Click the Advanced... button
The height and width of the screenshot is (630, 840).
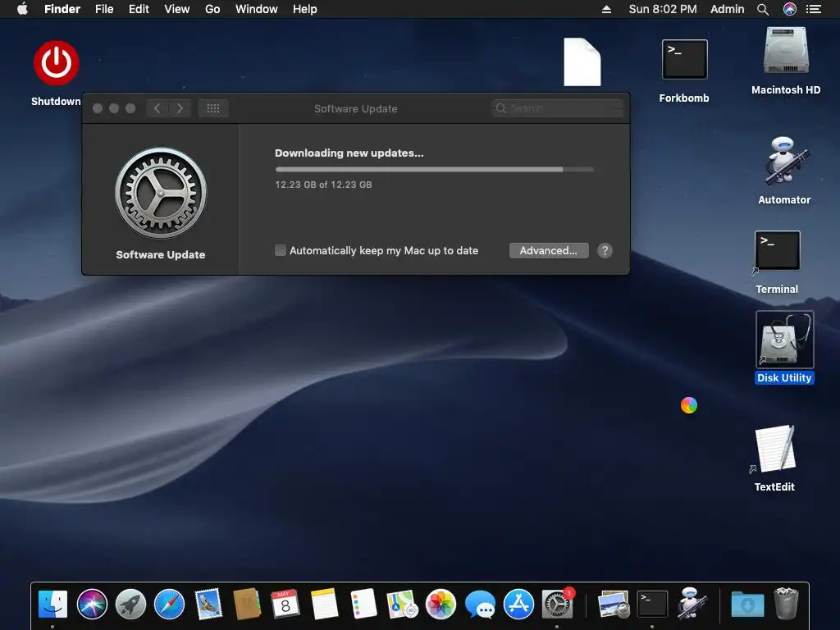point(549,251)
